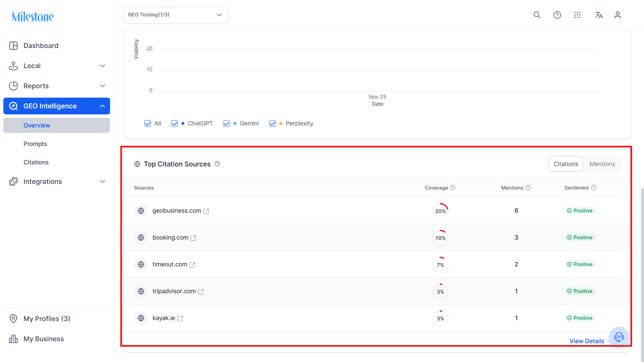
Task: Click the Positive sentiment badge for timeout.com
Action: coord(580,264)
